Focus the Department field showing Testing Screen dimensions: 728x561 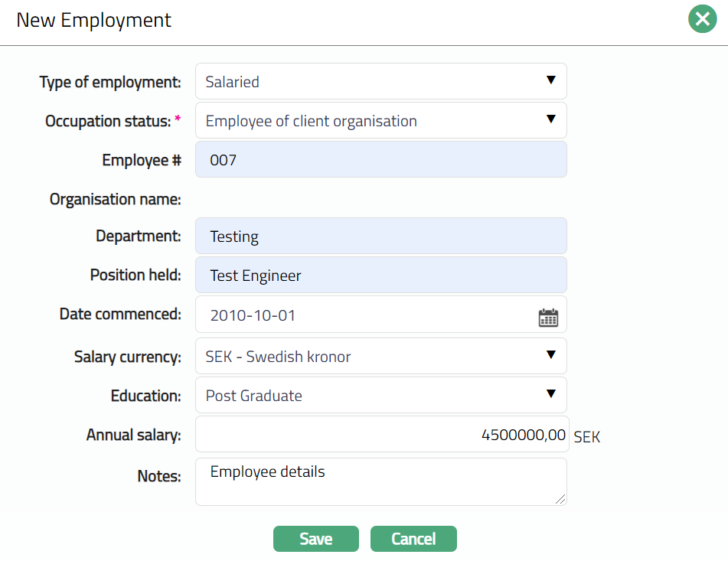click(x=380, y=236)
